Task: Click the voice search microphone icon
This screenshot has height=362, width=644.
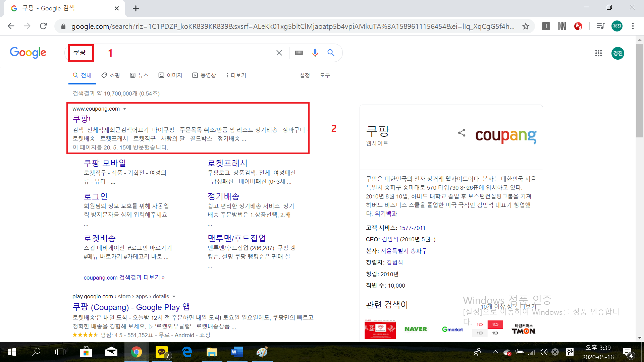Action: coord(315,53)
